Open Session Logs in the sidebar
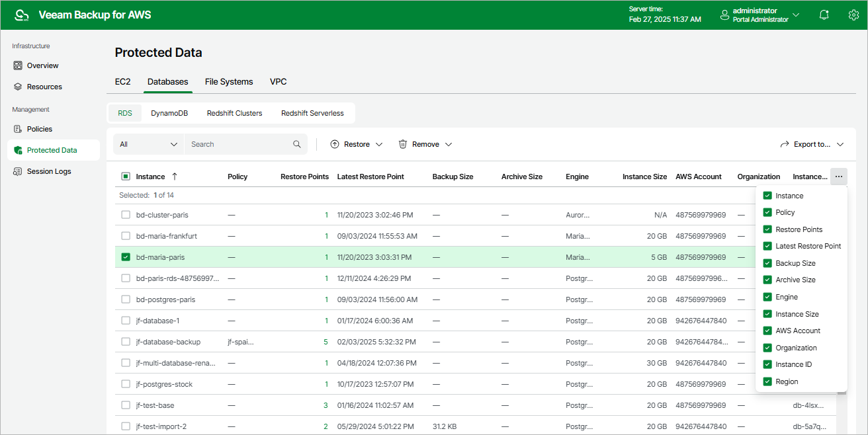Viewport: 868px width, 435px height. click(x=48, y=171)
